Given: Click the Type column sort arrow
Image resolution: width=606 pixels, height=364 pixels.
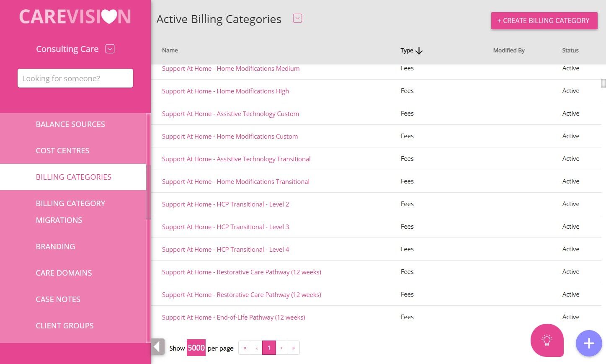Looking at the screenshot, I should click(419, 51).
